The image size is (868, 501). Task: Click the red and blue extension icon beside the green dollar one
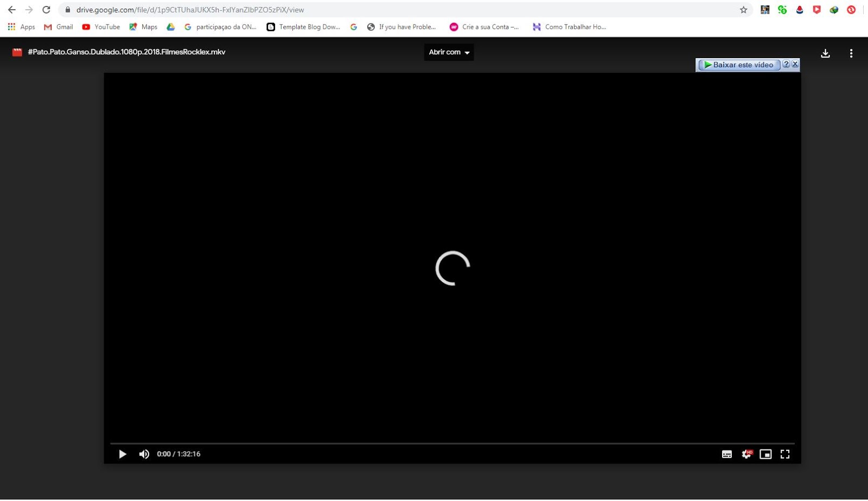(x=800, y=10)
